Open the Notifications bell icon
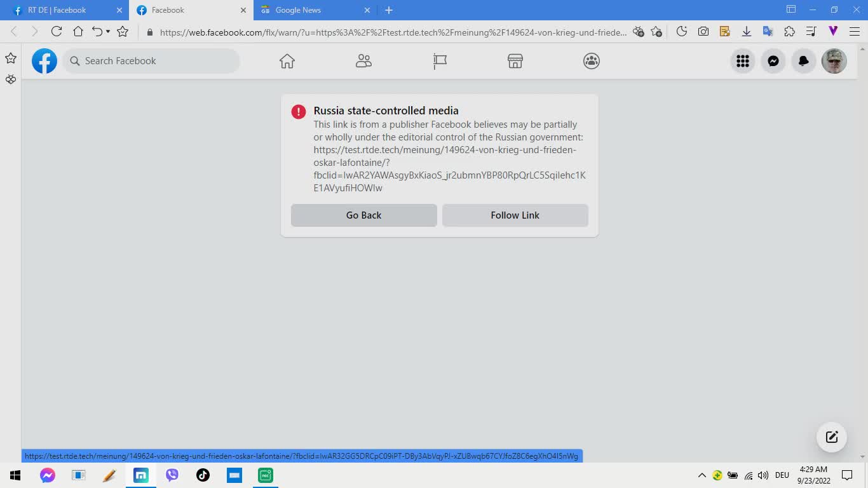Viewport: 868px width, 488px height. 804,61
